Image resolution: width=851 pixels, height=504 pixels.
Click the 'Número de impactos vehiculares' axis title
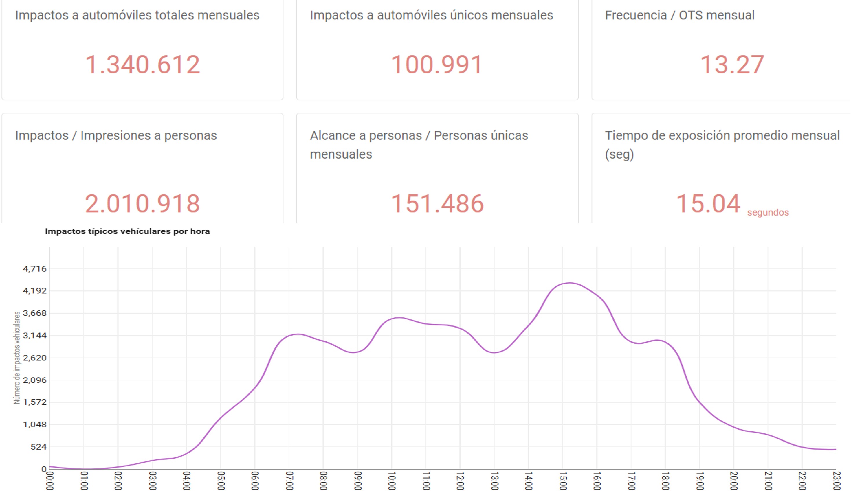(x=17, y=358)
